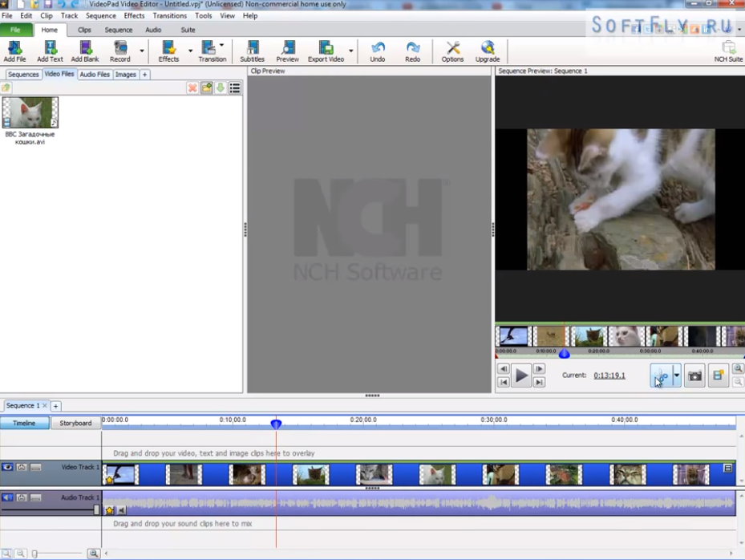745x560 pixels.
Task: Select the Clips ribbon tab
Action: pos(84,30)
